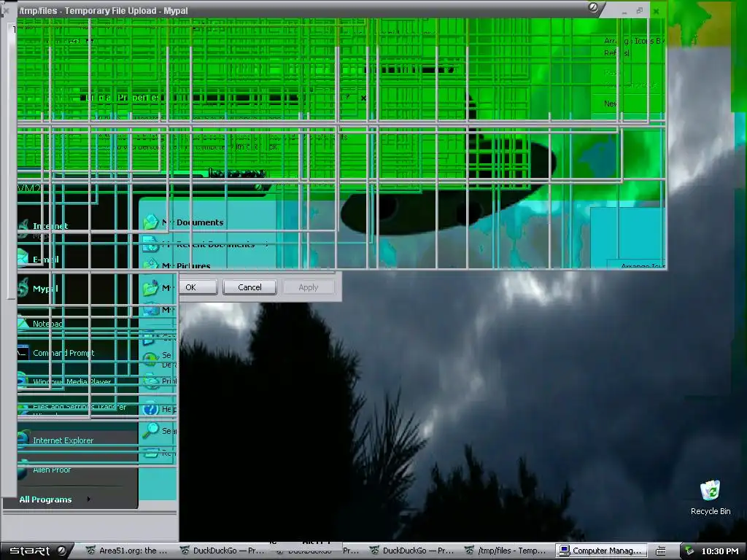
Task: Open Notepad from Start menu
Action: pyautogui.click(x=47, y=324)
